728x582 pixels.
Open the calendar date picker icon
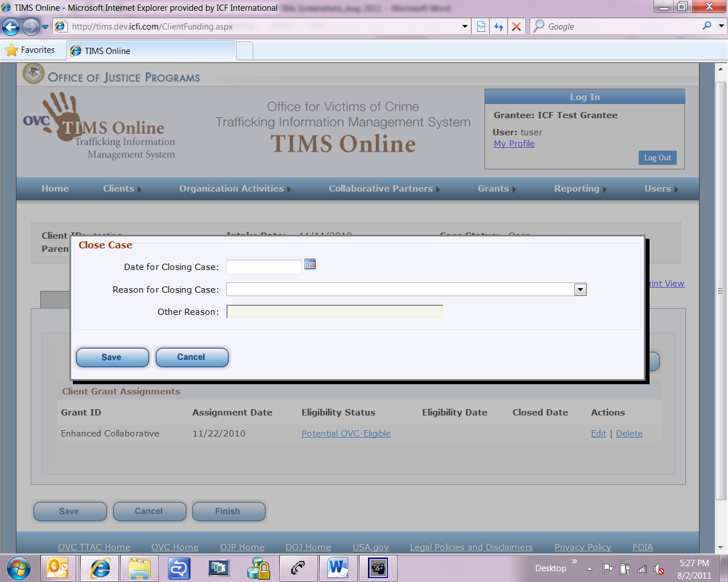pyautogui.click(x=310, y=264)
